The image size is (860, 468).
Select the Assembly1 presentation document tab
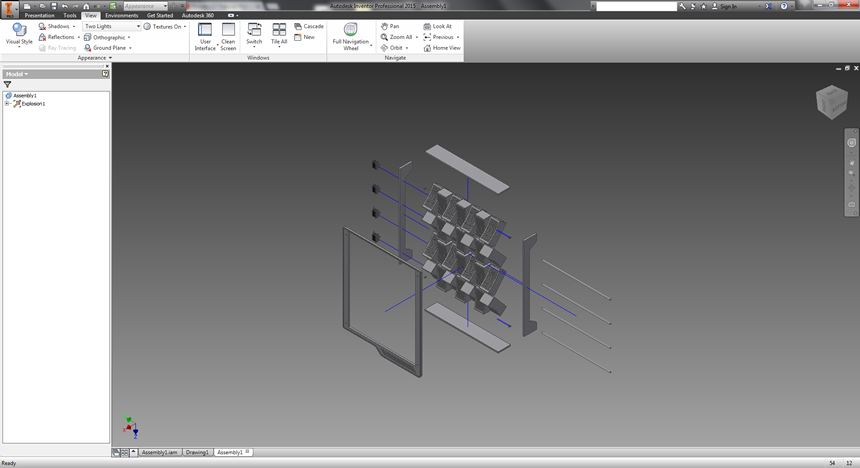click(233, 453)
